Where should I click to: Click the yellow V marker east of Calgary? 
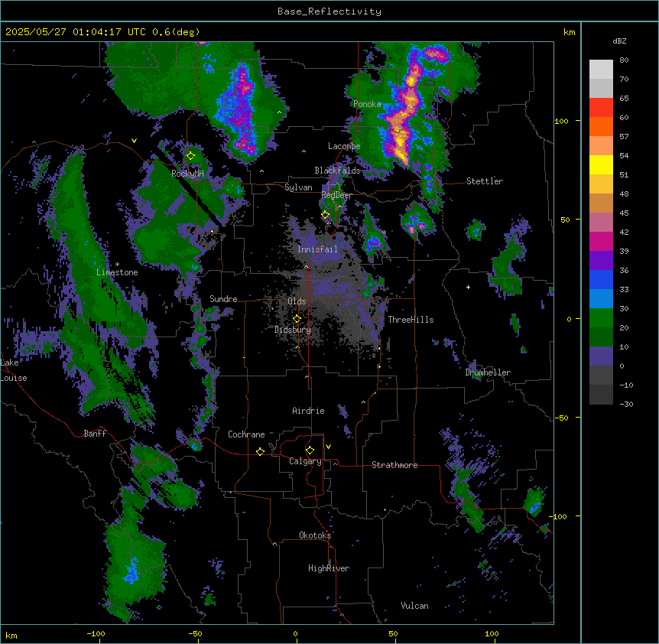tap(328, 447)
